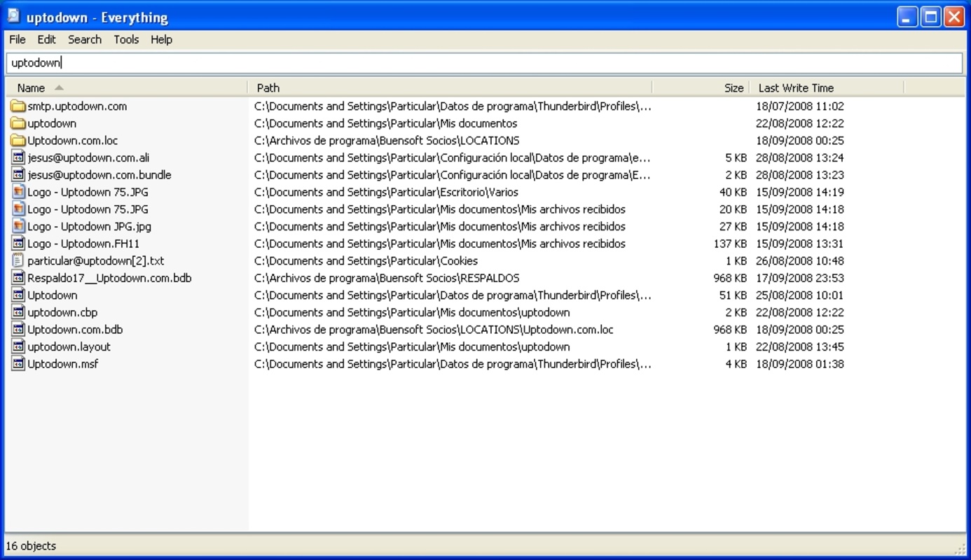Viewport: 971px width, 560px height.
Task: Select the "40 KB" size value
Action: click(x=734, y=192)
